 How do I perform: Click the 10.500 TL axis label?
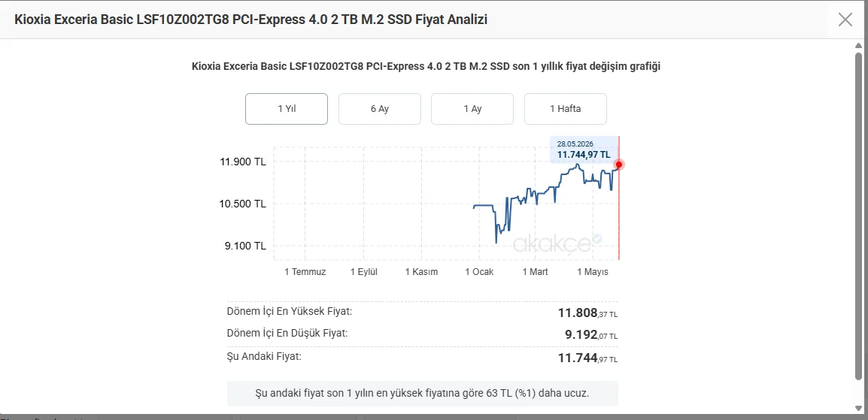tap(243, 204)
